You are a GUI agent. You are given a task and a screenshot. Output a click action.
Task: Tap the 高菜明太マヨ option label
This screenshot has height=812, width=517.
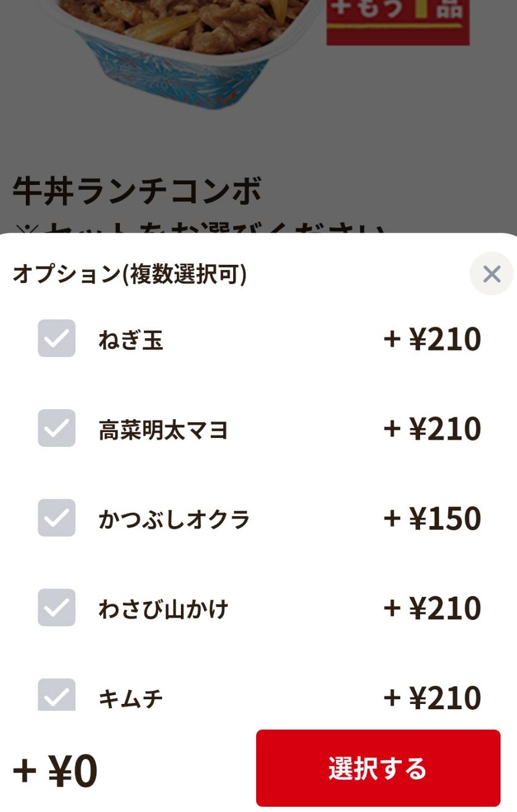click(163, 430)
